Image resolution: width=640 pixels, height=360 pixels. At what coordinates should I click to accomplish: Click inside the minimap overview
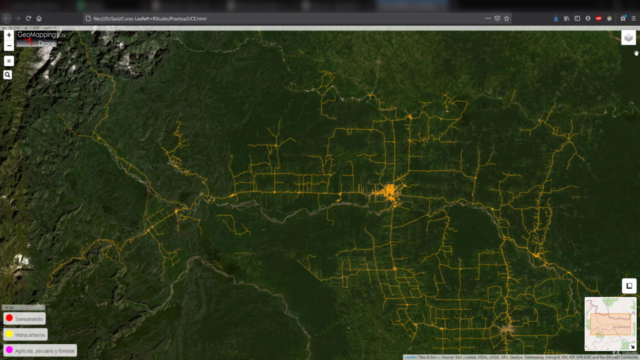pyautogui.click(x=610, y=324)
